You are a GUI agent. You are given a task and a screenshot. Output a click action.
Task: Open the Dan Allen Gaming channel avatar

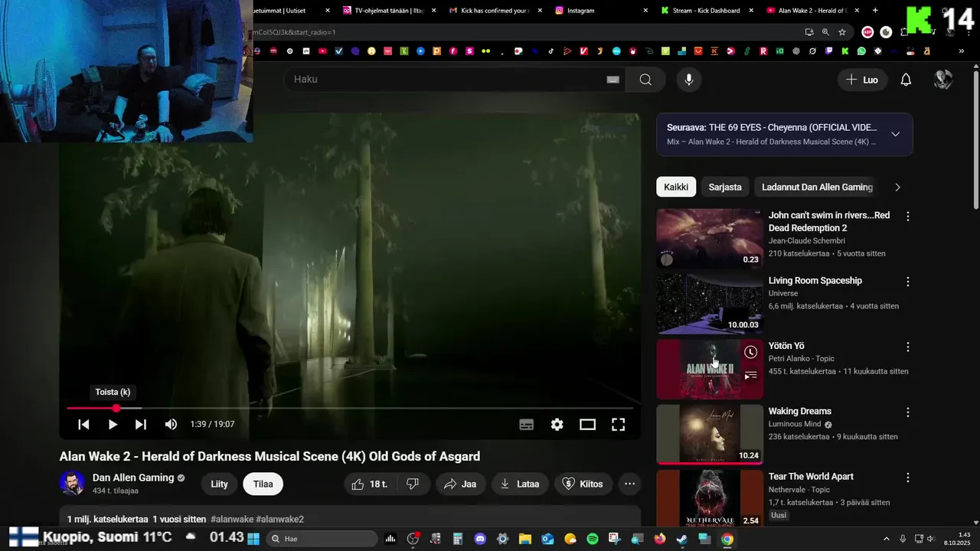point(72,484)
